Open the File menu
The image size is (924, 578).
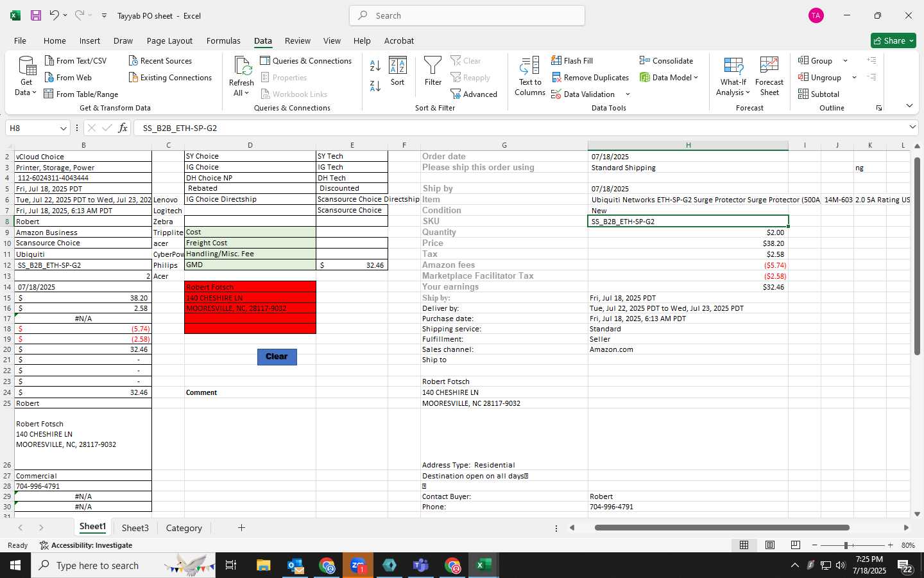click(20, 40)
